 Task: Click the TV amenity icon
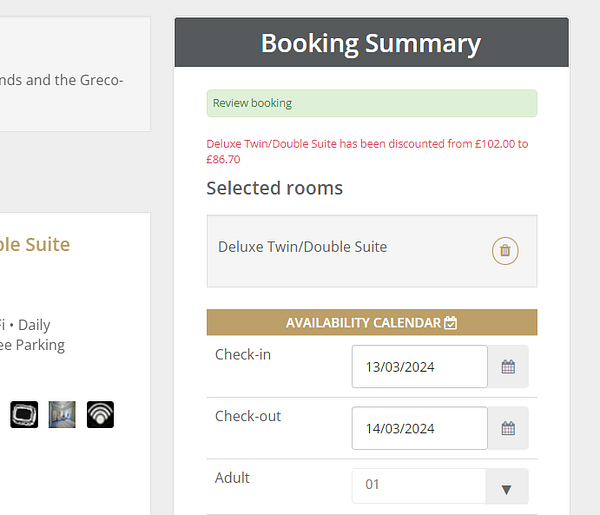tap(24, 414)
